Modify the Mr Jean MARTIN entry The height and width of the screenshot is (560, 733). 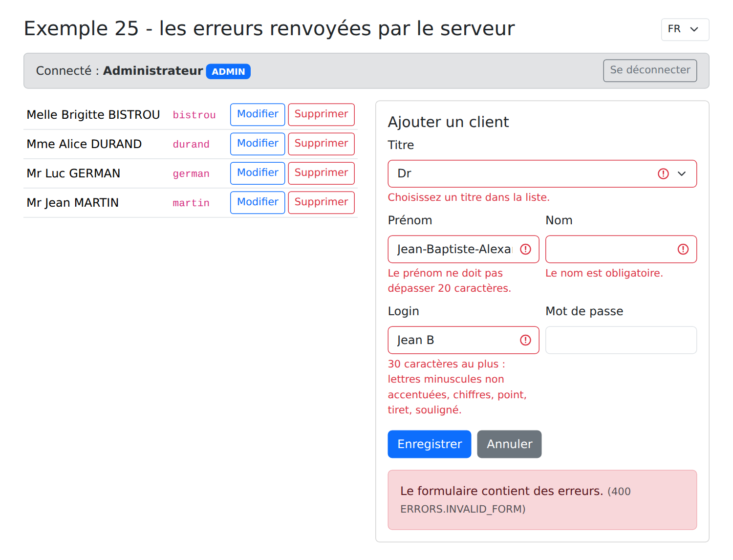pos(258,202)
